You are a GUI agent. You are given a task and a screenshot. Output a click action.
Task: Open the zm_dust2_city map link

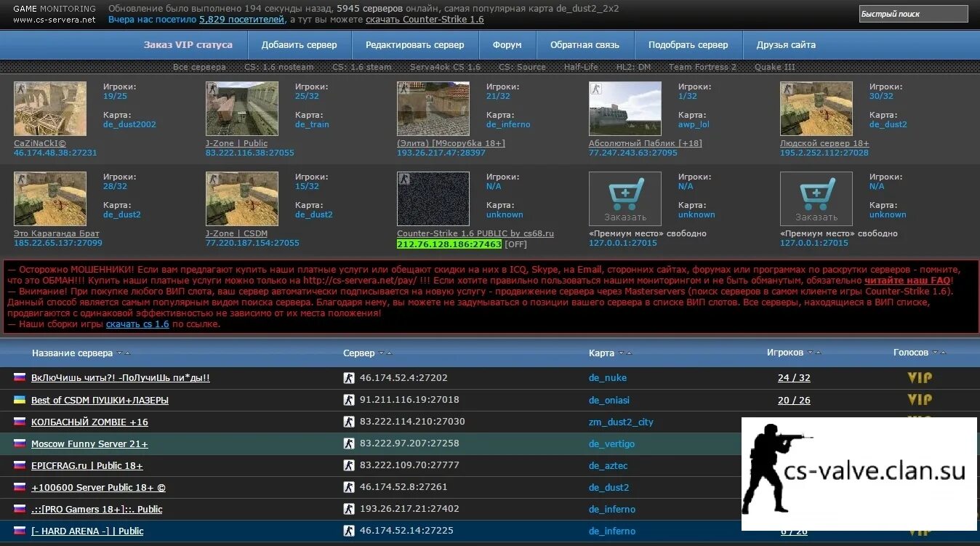click(x=621, y=422)
